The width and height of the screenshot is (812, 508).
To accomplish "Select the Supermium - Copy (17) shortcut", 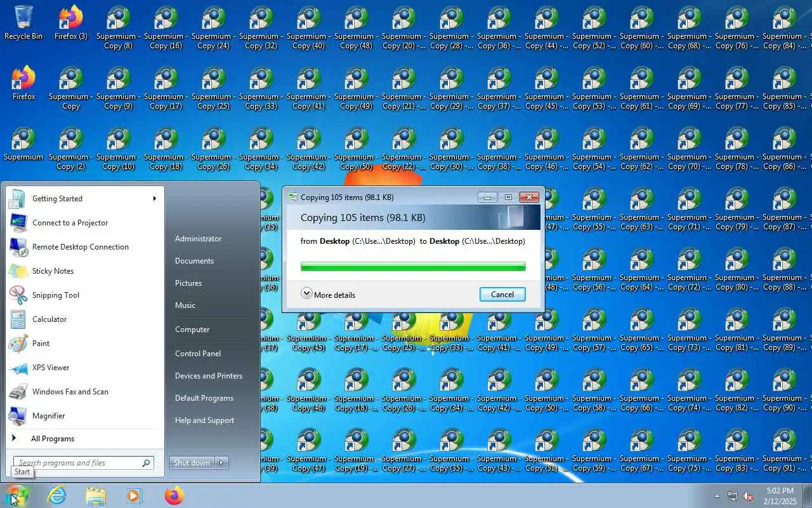I will pos(166,88).
